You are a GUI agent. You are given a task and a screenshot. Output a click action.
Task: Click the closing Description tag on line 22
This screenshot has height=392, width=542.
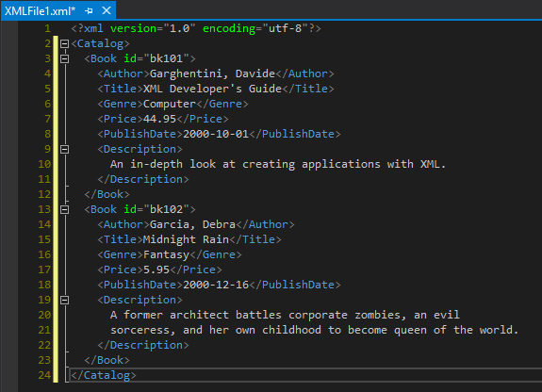click(x=143, y=345)
